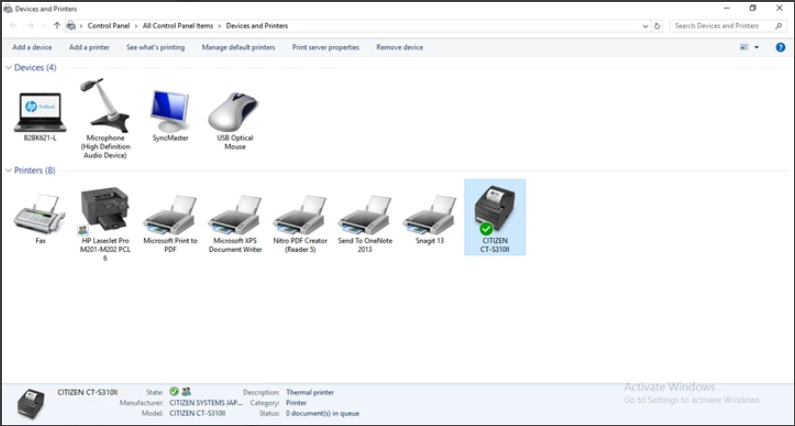The height and width of the screenshot is (426, 795).
Task: Collapse the Devices (4) group
Action: point(9,67)
